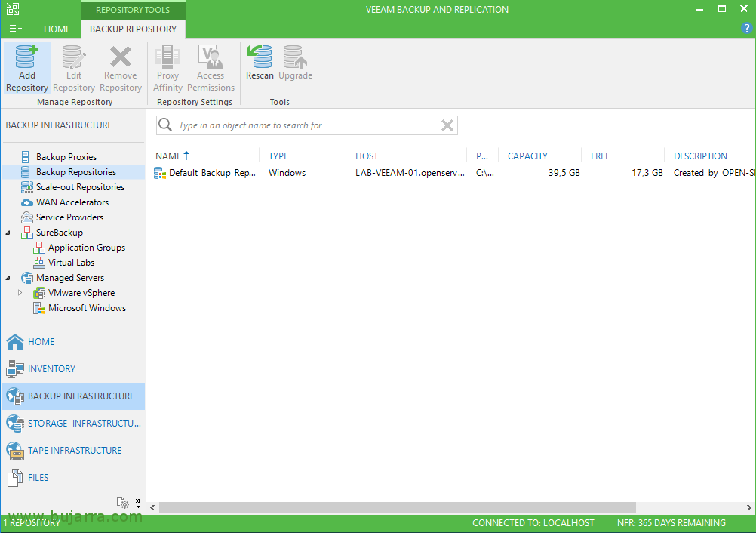The image size is (756, 533).
Task: Click the scroll right arrow
Action: [748, 507]
